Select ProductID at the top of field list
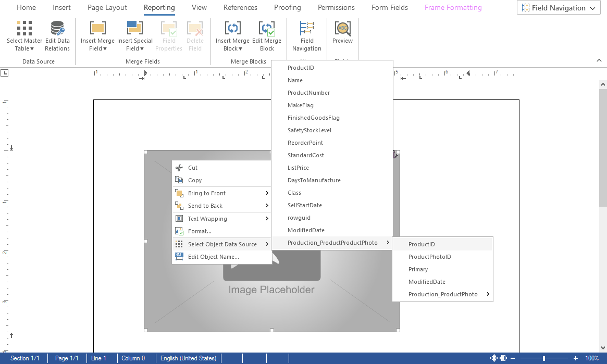 click(332, 68)
